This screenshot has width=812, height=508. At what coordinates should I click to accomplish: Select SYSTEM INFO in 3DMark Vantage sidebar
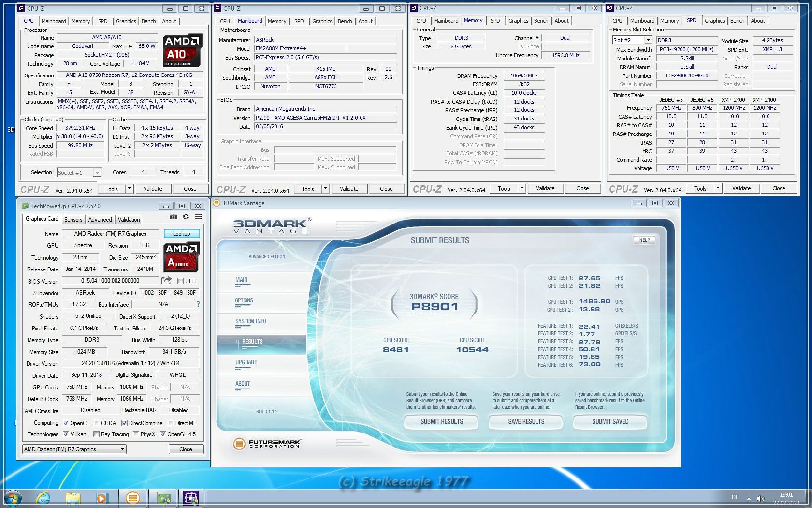point(251,321)
